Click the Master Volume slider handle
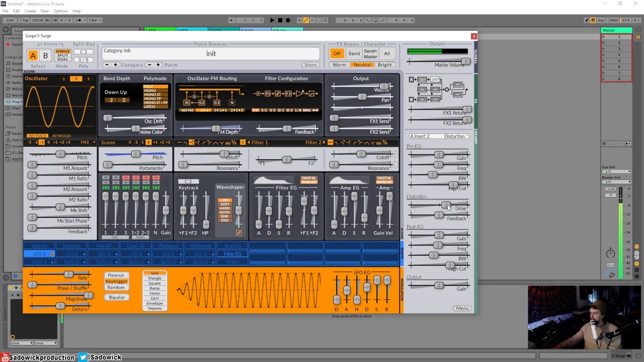The height and width of the screenshot is (362, 644). (466, 61)
